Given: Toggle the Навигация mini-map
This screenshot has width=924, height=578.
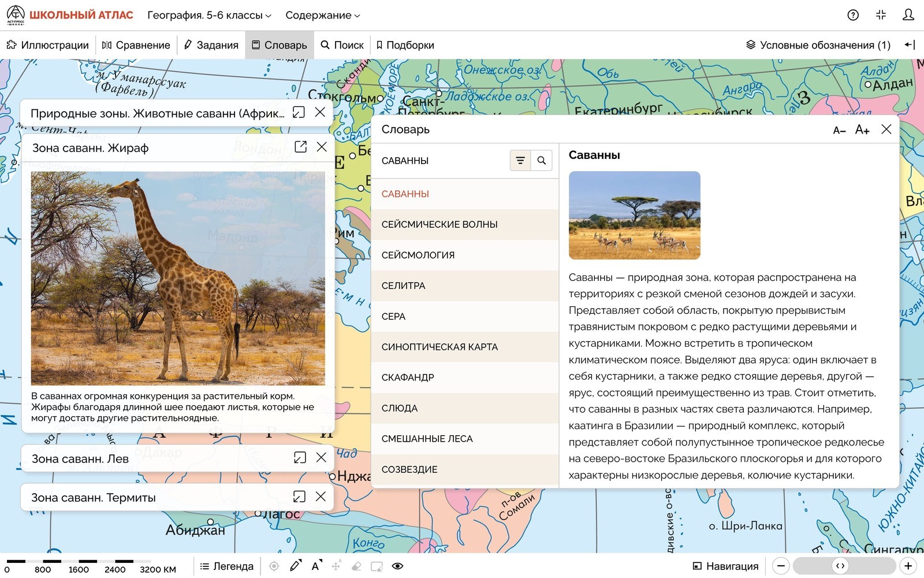Looking at the screenshot, I should click(x=725, y=566).
